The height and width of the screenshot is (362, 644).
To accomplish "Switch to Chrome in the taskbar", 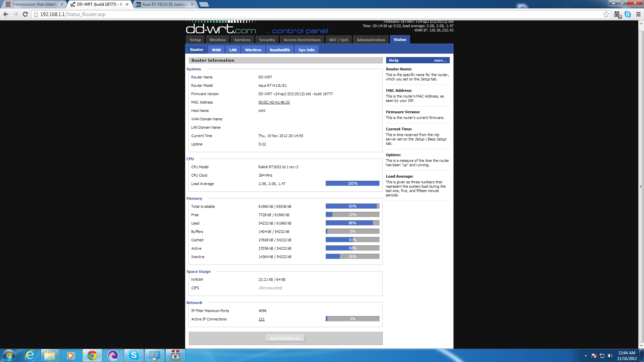I will coord(92,355).
